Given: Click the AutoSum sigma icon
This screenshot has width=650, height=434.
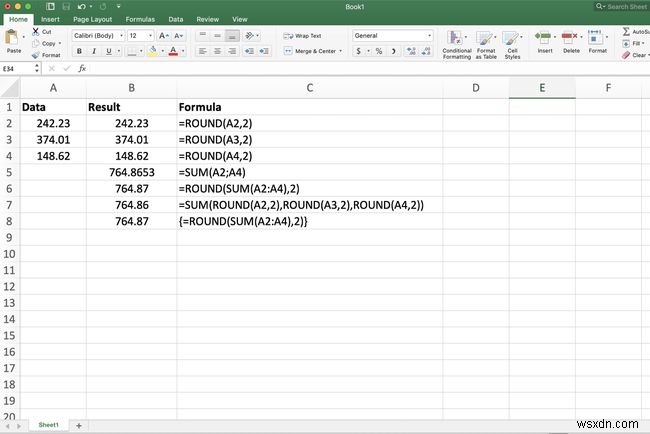Looking at the screenshot, I should (626, 32).
